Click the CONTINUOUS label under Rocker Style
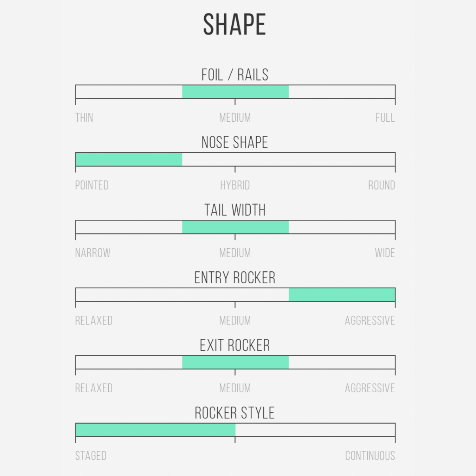476x476 pixels. click(370, 456)
